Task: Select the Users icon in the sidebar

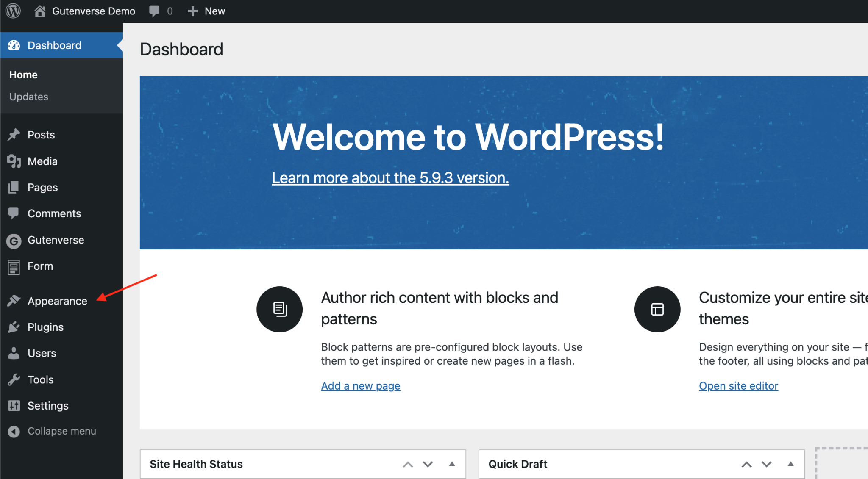Action: [14, 353]
